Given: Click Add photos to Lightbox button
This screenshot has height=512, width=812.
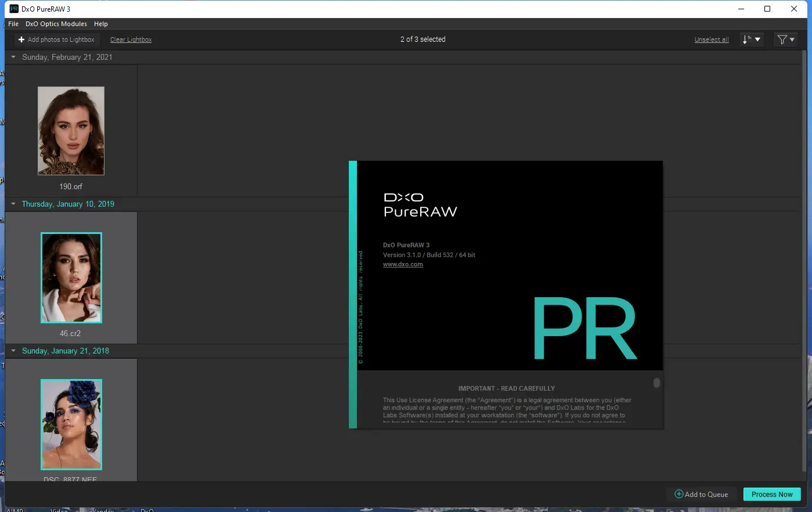Looking at the screenshot, I should 56,39.
